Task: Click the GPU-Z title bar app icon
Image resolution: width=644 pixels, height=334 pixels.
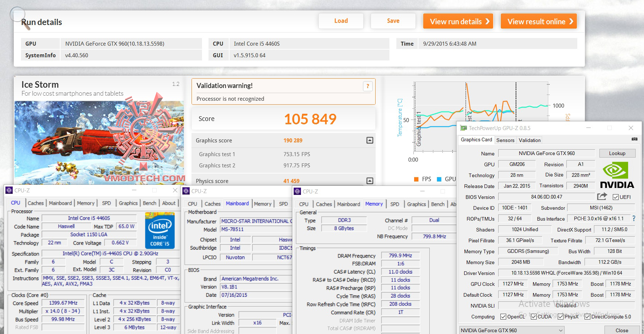Action: 463,128
